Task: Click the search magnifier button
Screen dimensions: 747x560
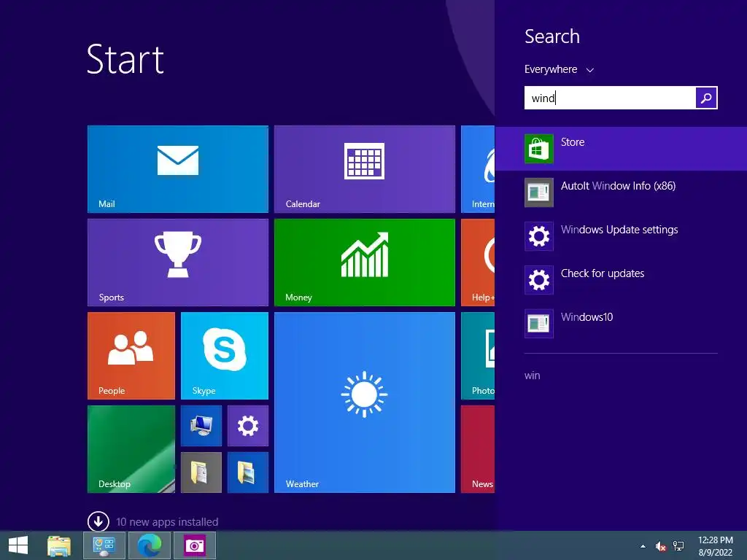Action: 706,98
